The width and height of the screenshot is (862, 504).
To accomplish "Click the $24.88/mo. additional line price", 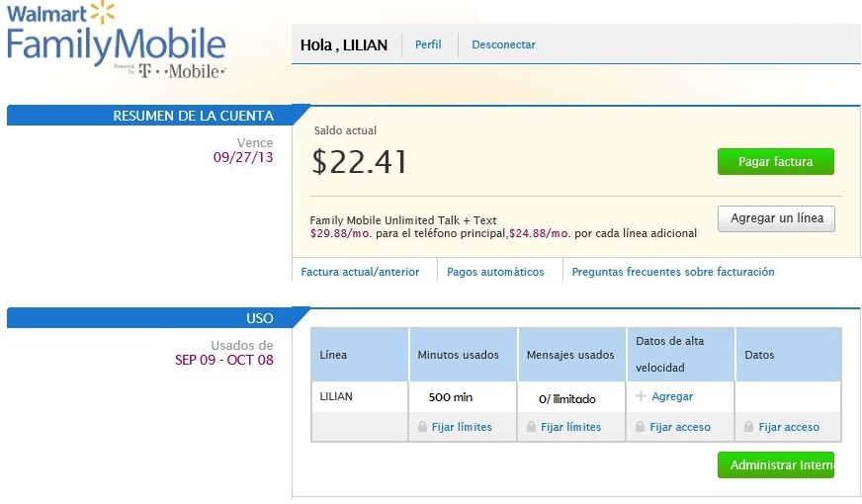I will click(x=540, y=233).
